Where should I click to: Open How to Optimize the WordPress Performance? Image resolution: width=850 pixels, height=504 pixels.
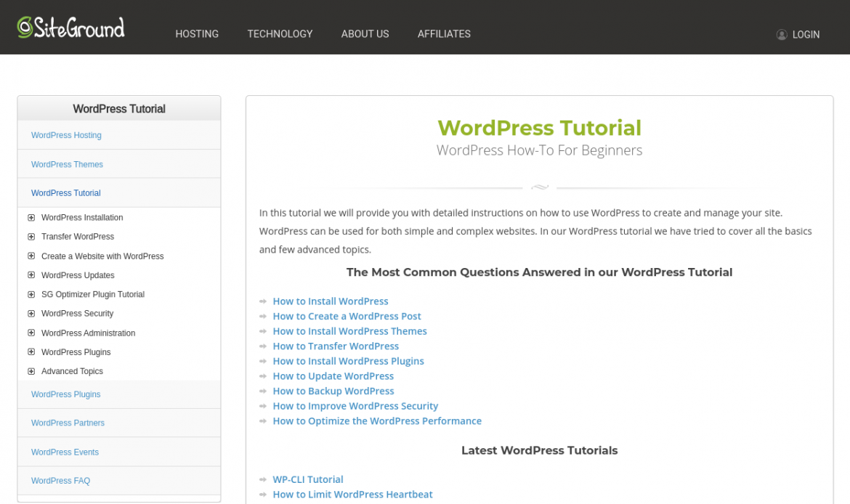377,421
